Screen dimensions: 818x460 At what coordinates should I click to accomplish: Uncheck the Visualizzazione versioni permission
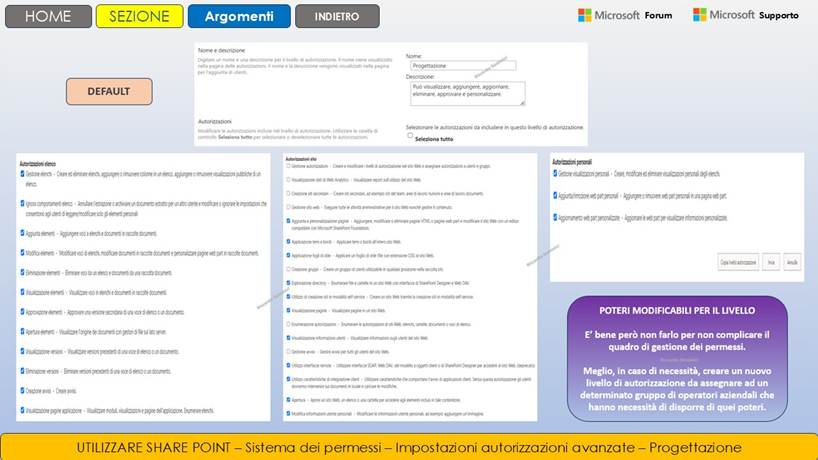[x=22, y=351]
